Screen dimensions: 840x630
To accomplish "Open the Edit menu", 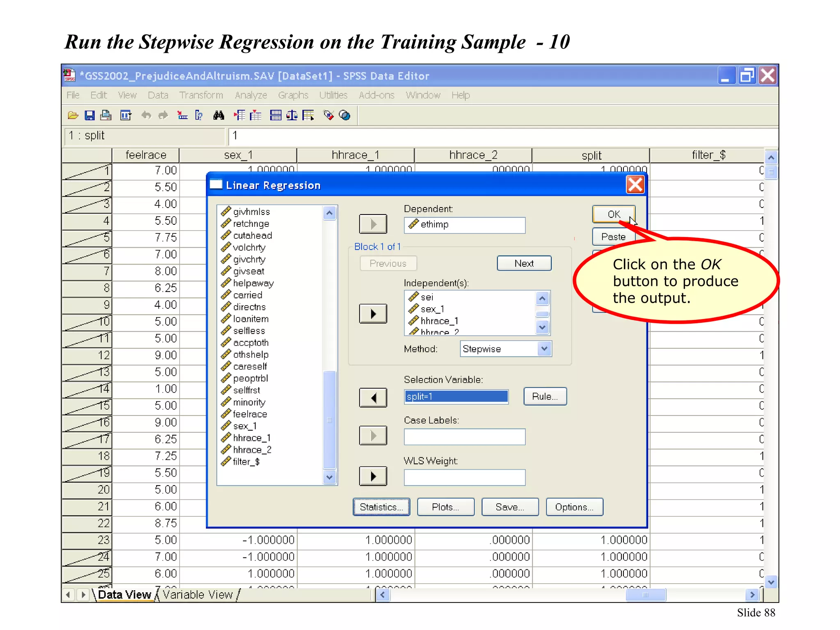I will pyautogui.click(x=98, y=95).
